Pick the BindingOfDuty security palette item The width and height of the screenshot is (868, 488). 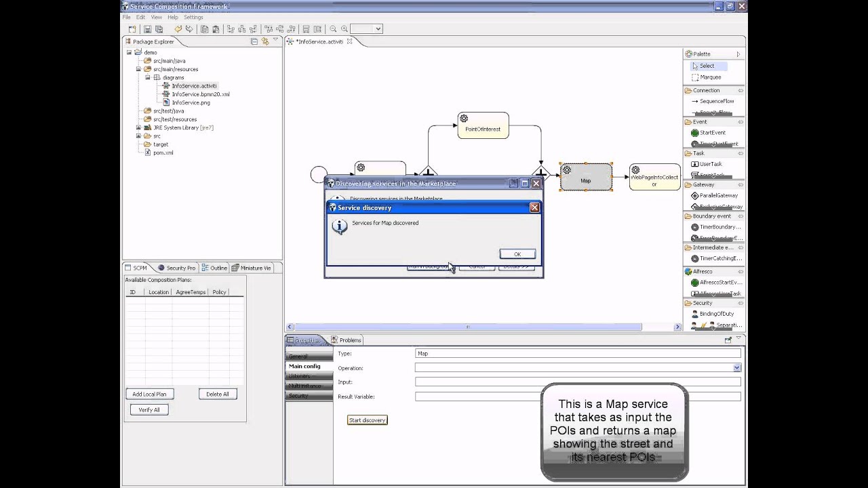713,314
